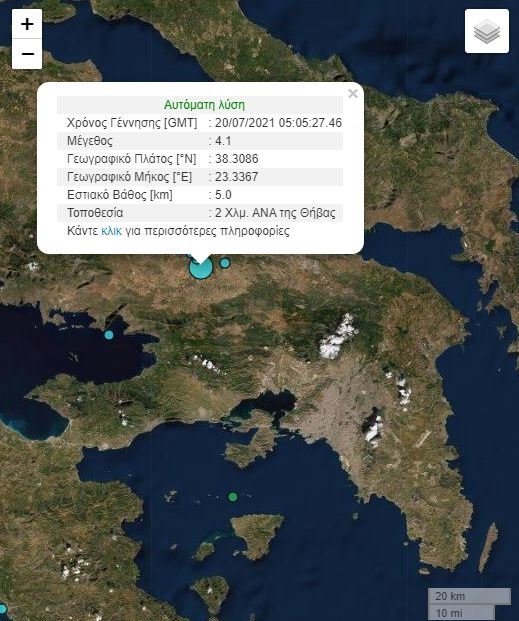The width and height of the screenshot is (519, 621).
Task: Click the 10 mi scale bar
Action: pos(462,613)
